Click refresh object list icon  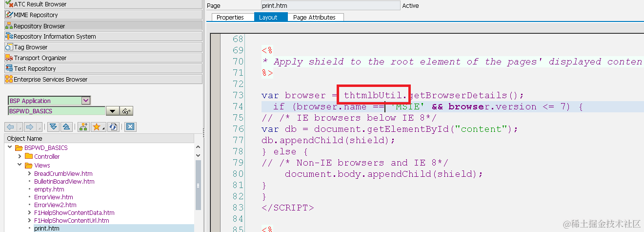(113, 127)
